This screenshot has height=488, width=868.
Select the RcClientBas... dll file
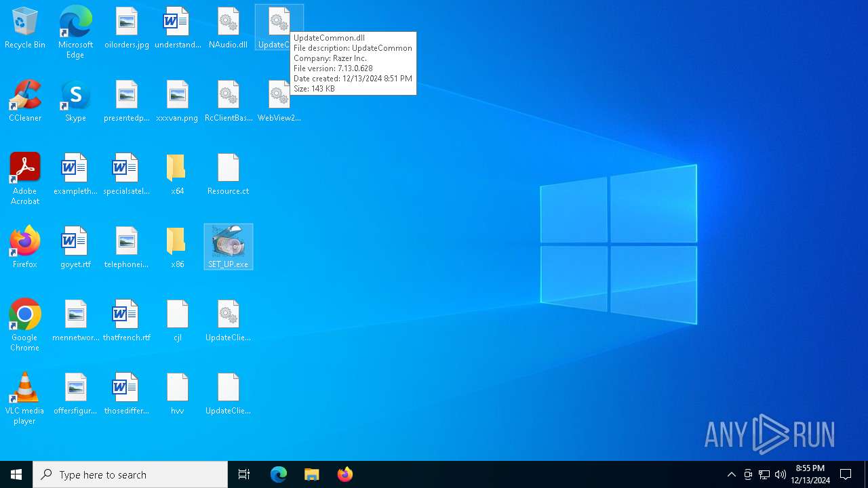pyautogui.click(x=229, y=101)
